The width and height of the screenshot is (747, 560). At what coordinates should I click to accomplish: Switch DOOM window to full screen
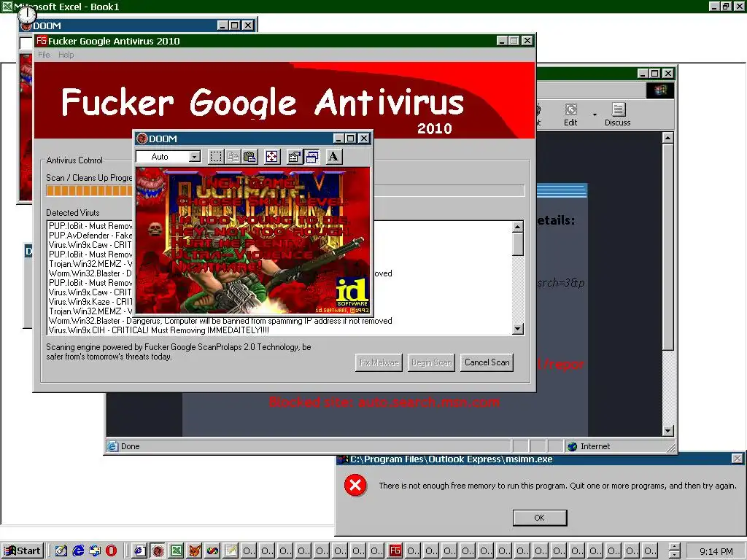point(271,157)
